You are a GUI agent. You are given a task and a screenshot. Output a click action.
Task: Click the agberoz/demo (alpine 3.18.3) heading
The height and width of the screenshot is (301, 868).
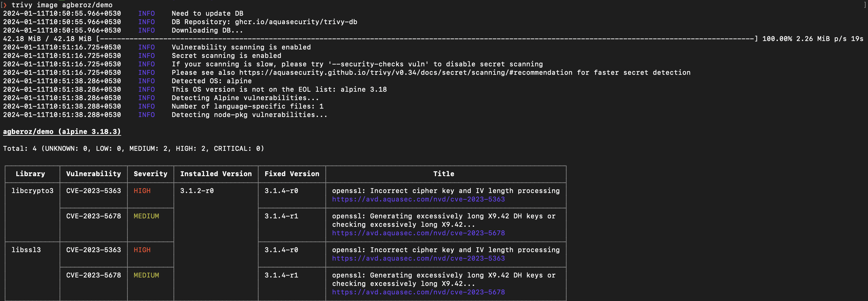[x=62, y=131]
